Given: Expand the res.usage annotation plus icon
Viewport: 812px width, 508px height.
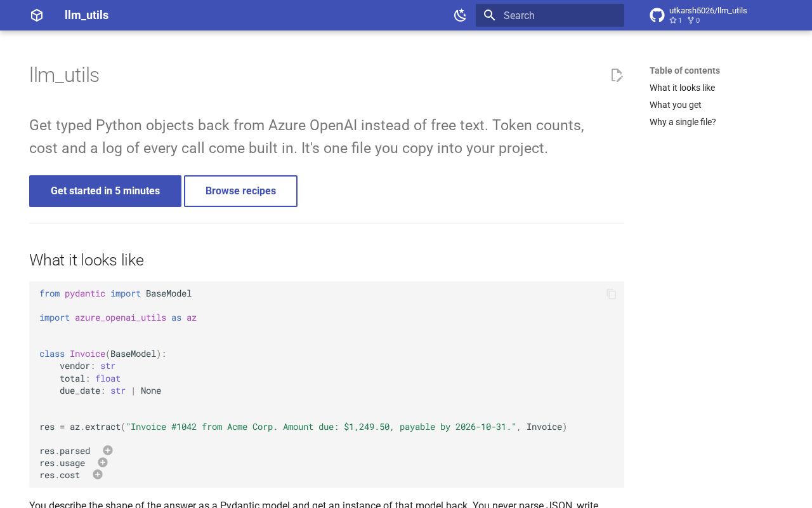Looking at the screenshot, I should pos(103,462).
